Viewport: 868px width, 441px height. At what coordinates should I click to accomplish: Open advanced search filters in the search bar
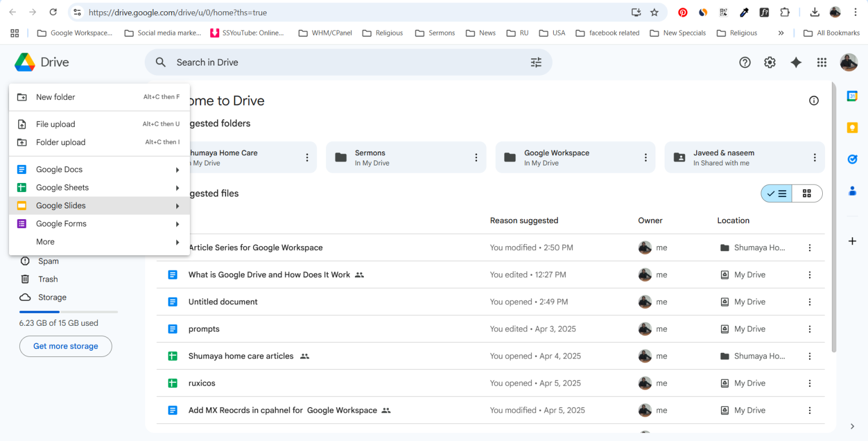tap(536, 62)
